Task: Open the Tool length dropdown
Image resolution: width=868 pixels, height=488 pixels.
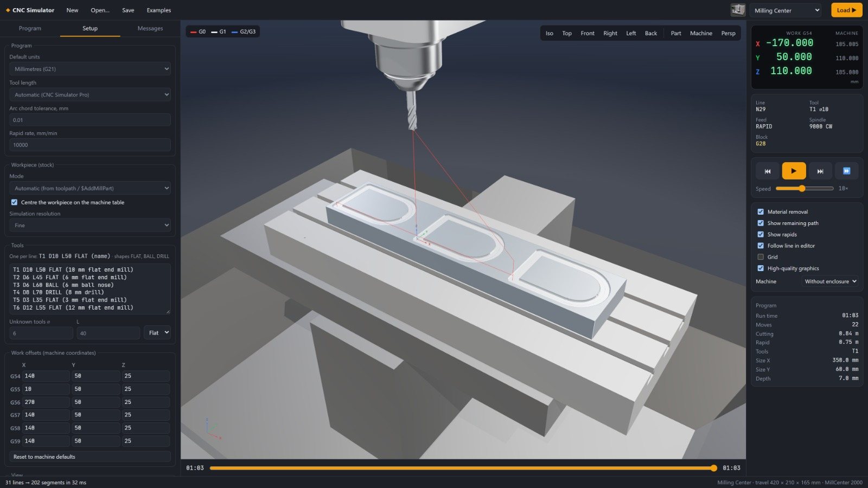Action: click(90, 94)
